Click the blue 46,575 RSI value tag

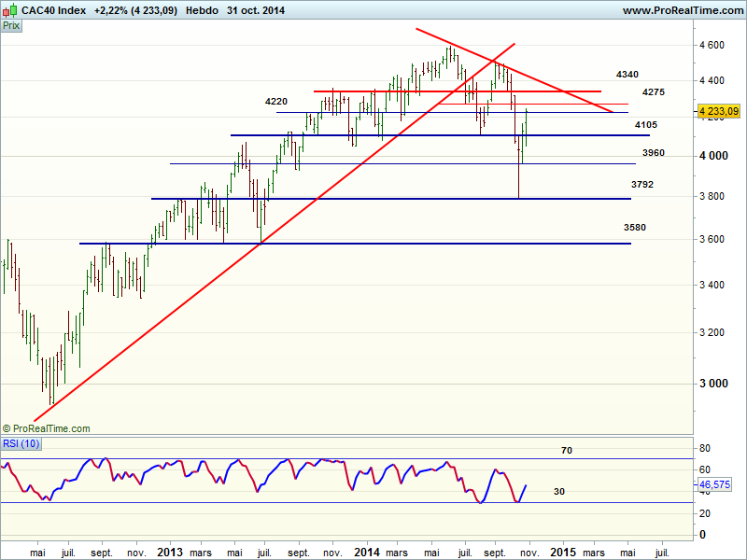point(715,485)
